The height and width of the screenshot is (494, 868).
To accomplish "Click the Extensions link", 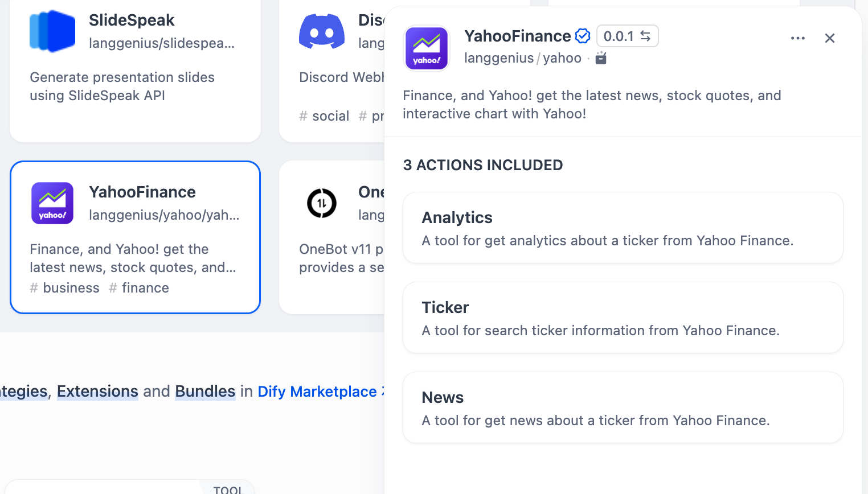I will tap(97, 392).
